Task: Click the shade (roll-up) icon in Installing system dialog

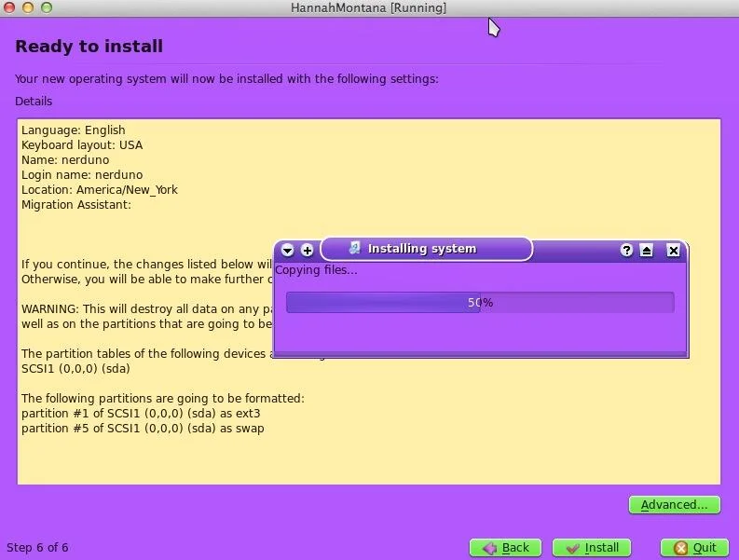Action: point(647,250)
